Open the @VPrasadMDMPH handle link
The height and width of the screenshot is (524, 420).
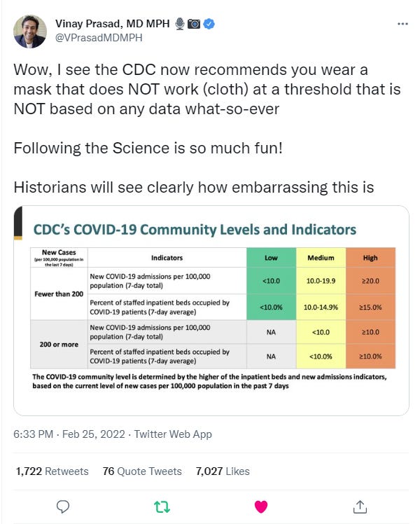[99, 37]
